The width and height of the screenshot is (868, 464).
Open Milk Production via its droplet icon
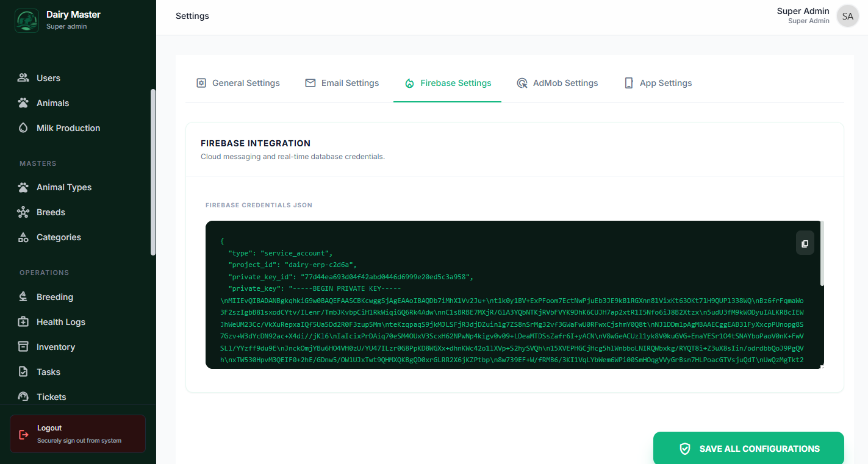pyautogui.click(x=23, y=128)
